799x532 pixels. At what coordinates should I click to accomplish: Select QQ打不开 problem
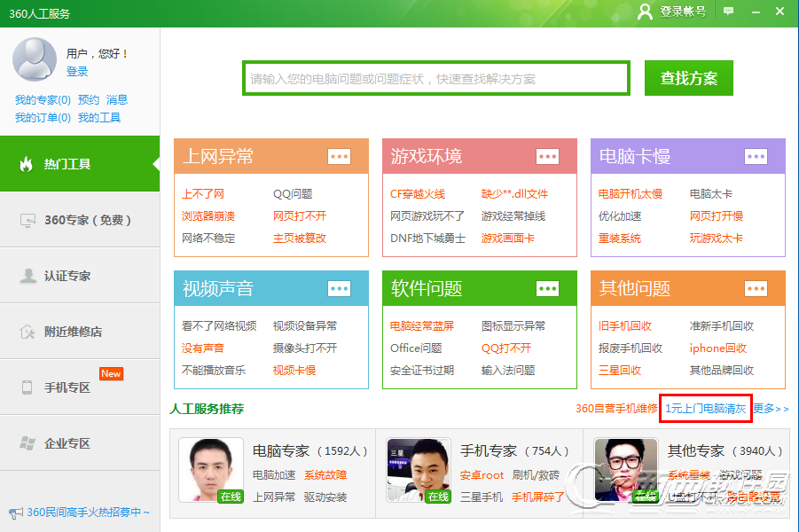pyautogui.click(x=506, y=348)
